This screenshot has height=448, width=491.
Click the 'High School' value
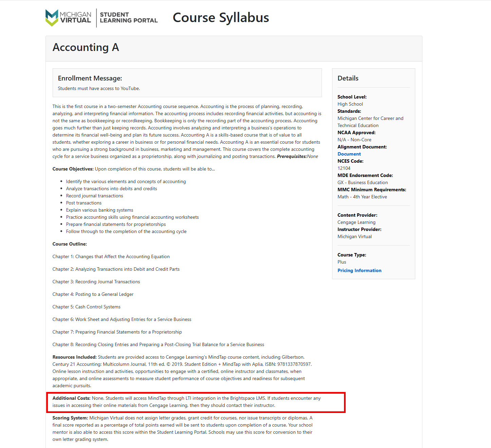pyautogui.click(x=350, y=104)
